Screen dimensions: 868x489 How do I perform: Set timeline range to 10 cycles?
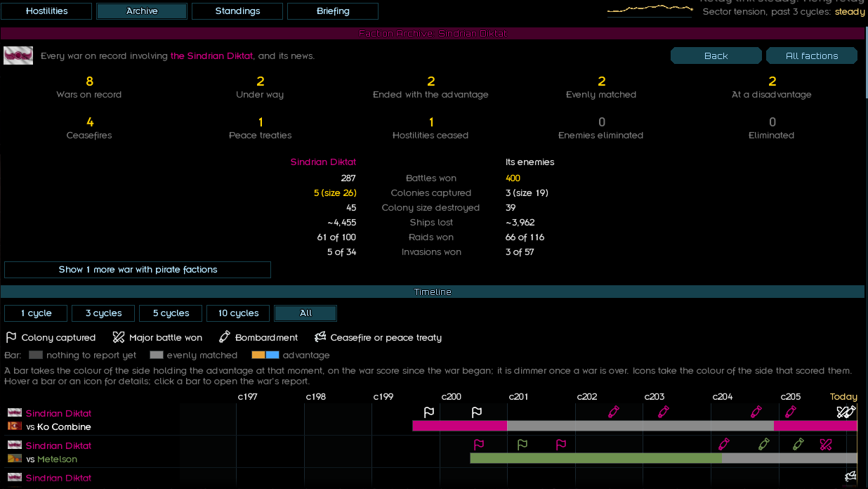click(x=239, y=313)
